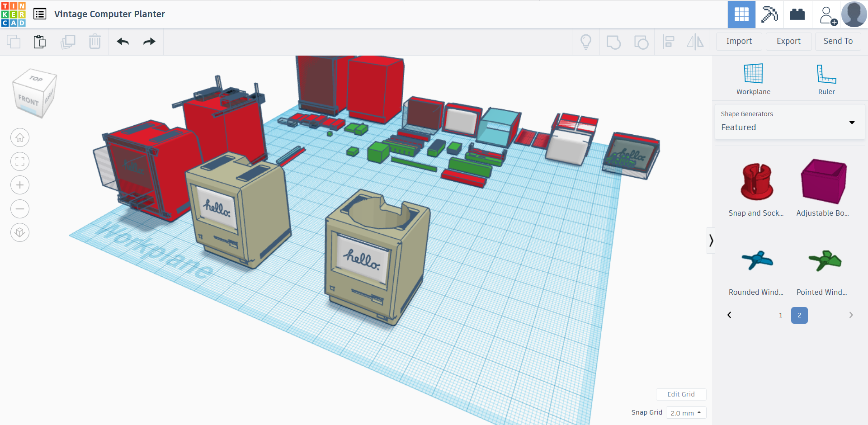Zoom out with the minus button
The height and width of the screenshot is (425, 868).
coord(20,209)
